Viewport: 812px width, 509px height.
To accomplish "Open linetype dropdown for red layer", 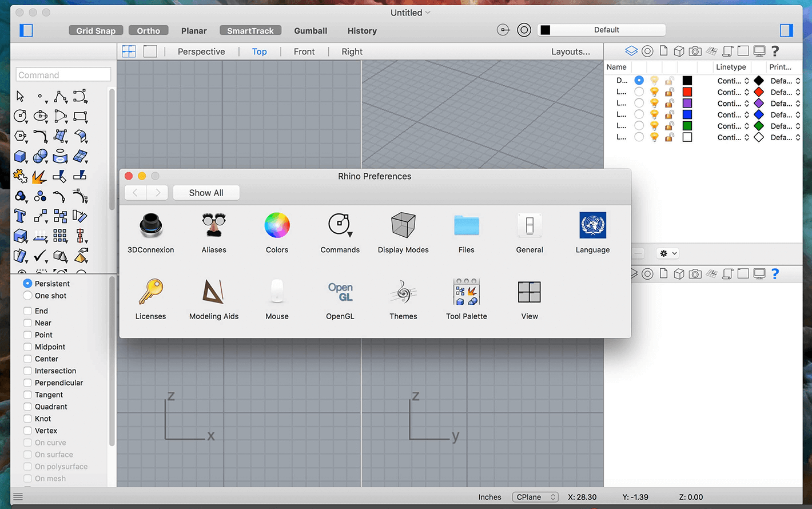I will tap(733, 92).
